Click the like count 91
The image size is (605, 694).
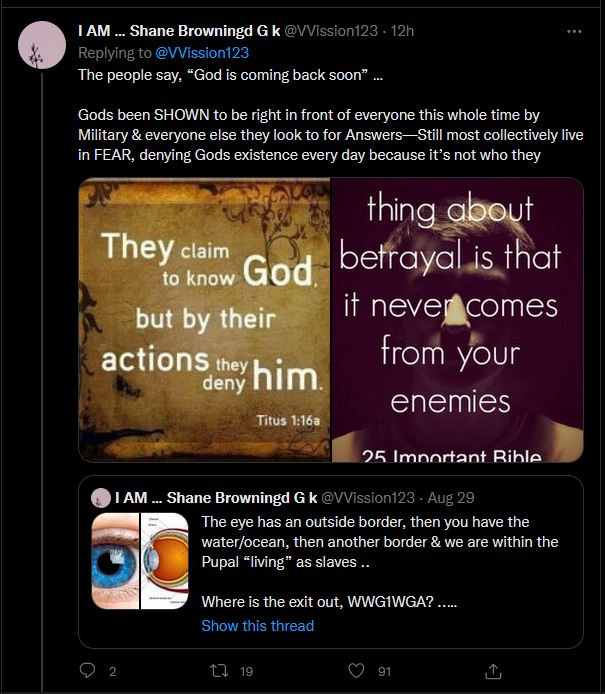point(384,671)
